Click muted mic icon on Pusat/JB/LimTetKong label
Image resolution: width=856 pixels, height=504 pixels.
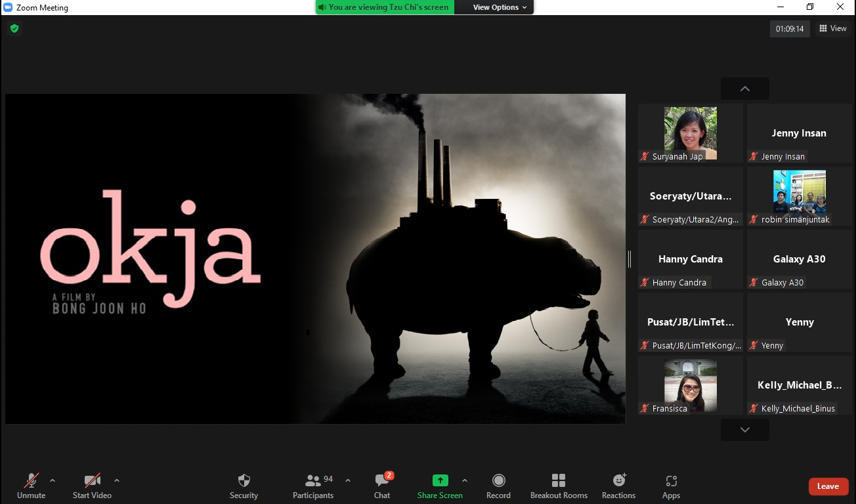[645, 346]
